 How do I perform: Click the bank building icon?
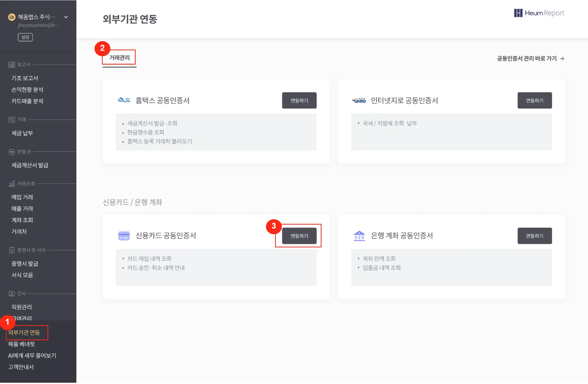(359, 236)
